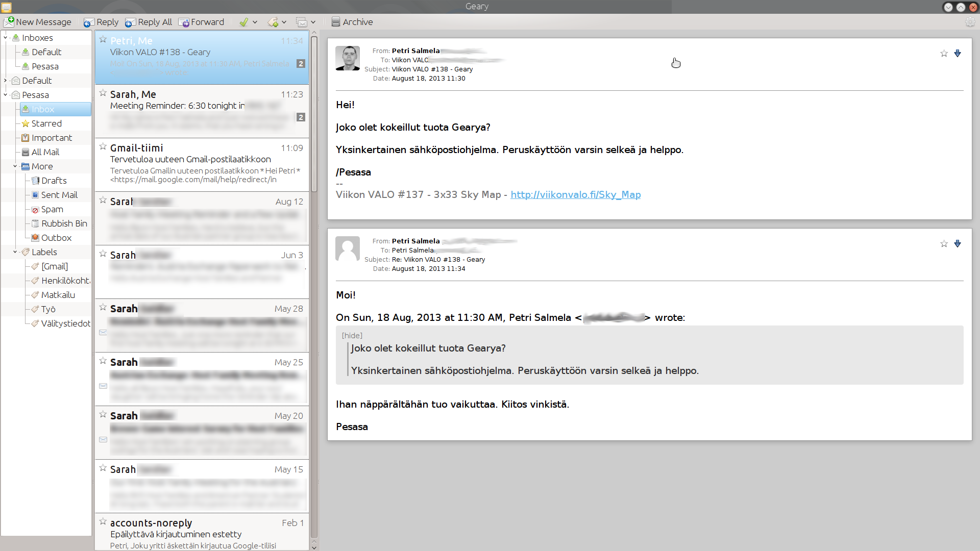
Task: Click the unread envelope icon on Sarah May 25
Action: (103, 386)
